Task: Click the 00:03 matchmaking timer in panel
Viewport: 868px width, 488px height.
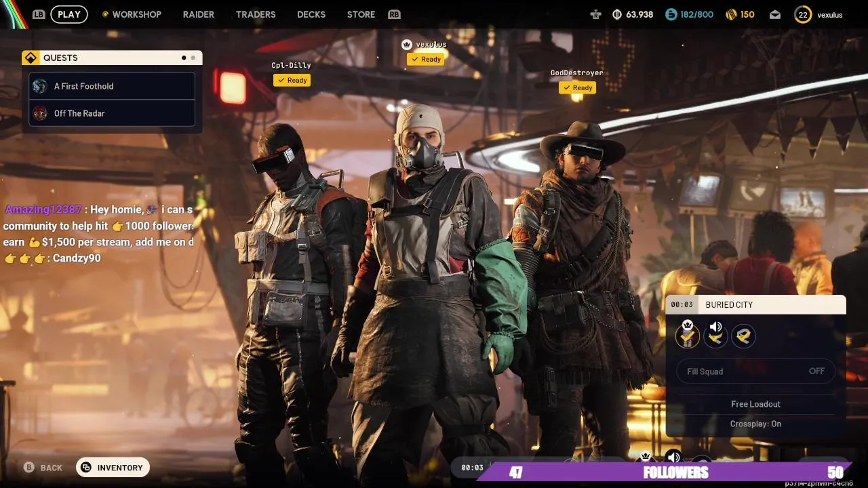Action: pyautogui.click(x=682, y=304)
